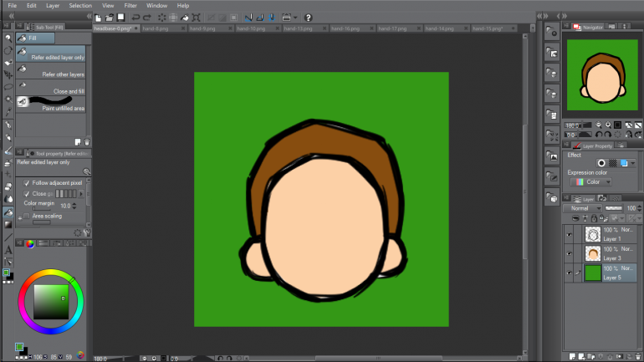Toggle Close gap checkbox

click(27, 194)
